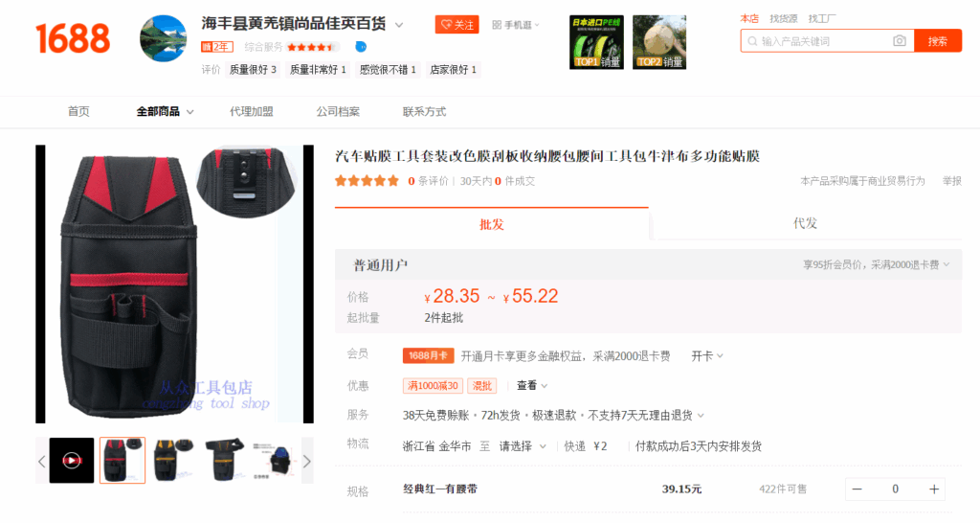Click the blue shield badge icon
980x523 pixels.
point(361,47)
